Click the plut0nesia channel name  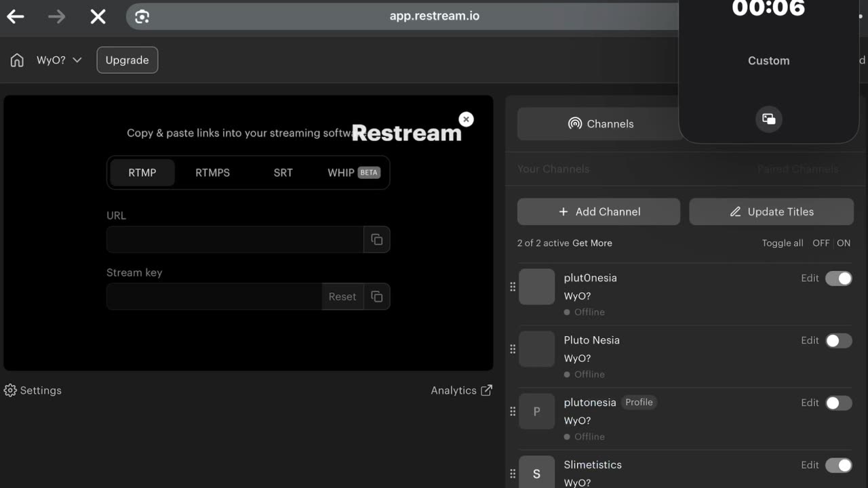(591, 278)
